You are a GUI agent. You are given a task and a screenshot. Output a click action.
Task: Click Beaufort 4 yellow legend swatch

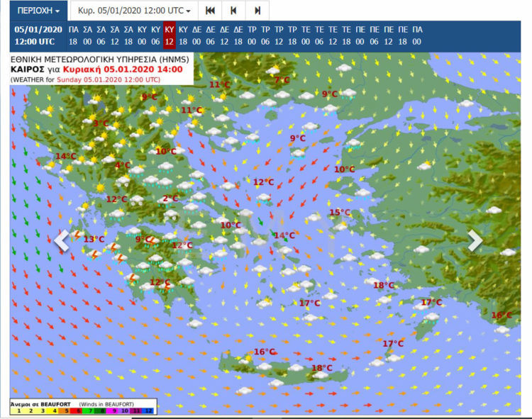click(x=52, y=411)
